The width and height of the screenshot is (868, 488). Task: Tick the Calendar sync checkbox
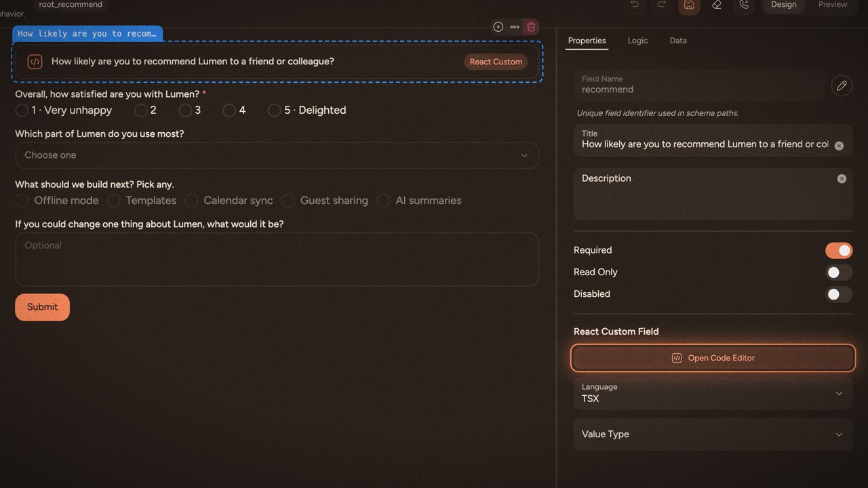click(x=191, y=201)
